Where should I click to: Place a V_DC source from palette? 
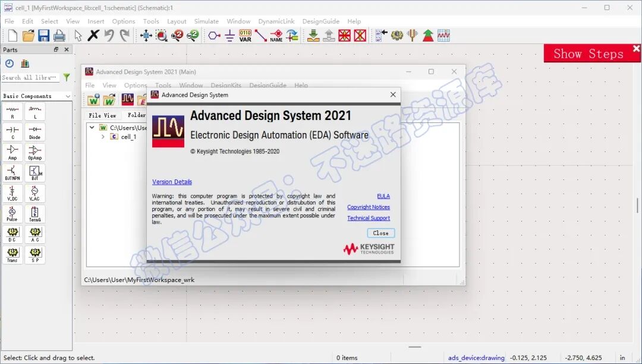[x=12, y=194]
